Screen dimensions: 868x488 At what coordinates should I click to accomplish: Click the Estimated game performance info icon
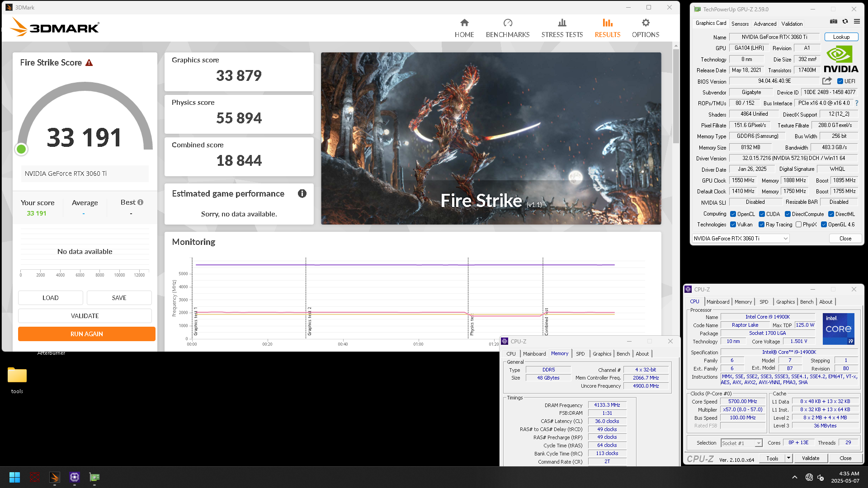tap(302, 193)
